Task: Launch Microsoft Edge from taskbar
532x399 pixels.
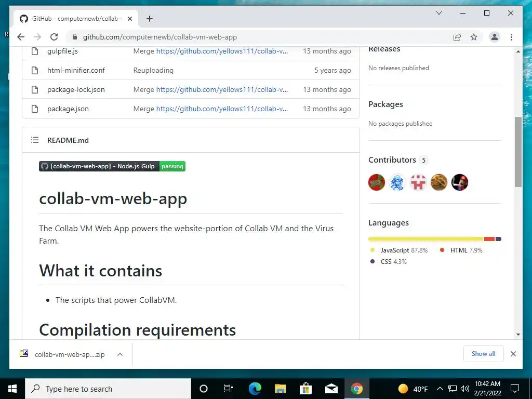Action: point(255,389)
